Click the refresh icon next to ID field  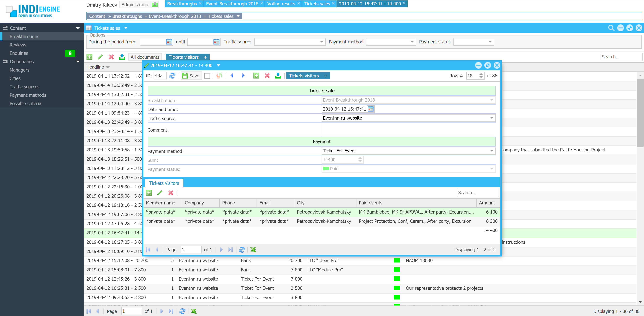tap(172, 76)
